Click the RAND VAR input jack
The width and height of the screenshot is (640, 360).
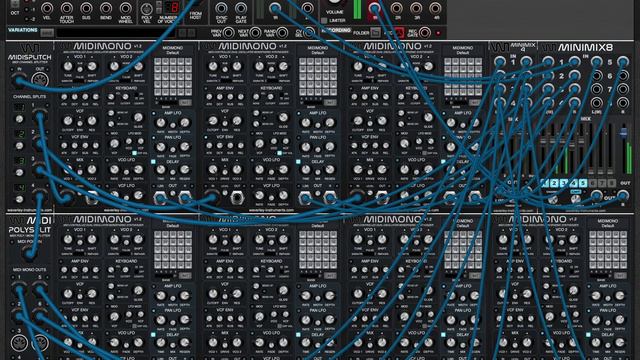pyautogui.click(x=282, y=32)
